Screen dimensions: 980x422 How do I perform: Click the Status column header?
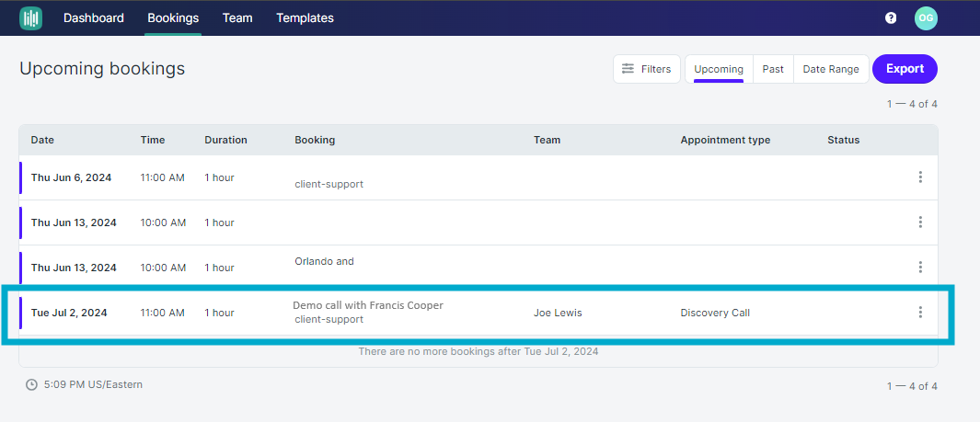pos(843,140)
